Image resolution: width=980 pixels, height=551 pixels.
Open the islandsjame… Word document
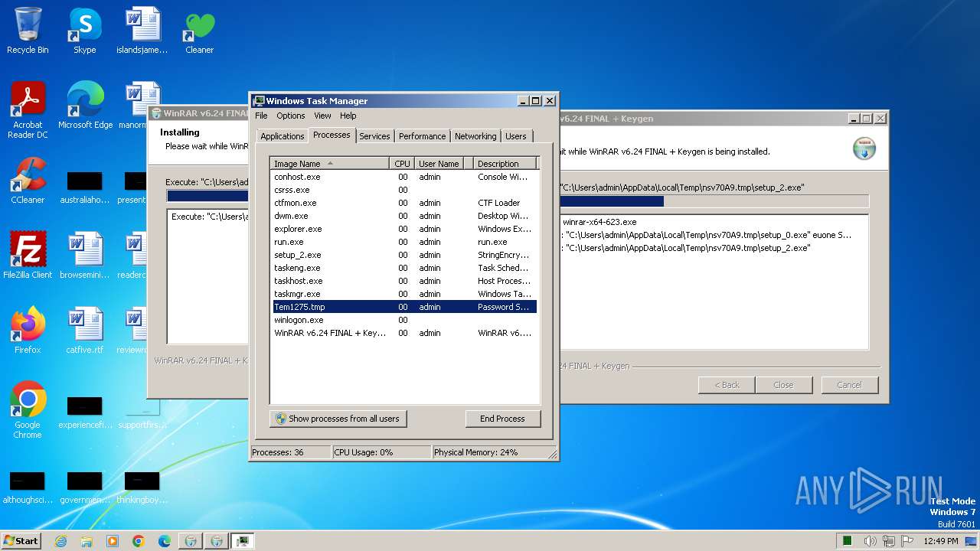[x=142, y=31]
